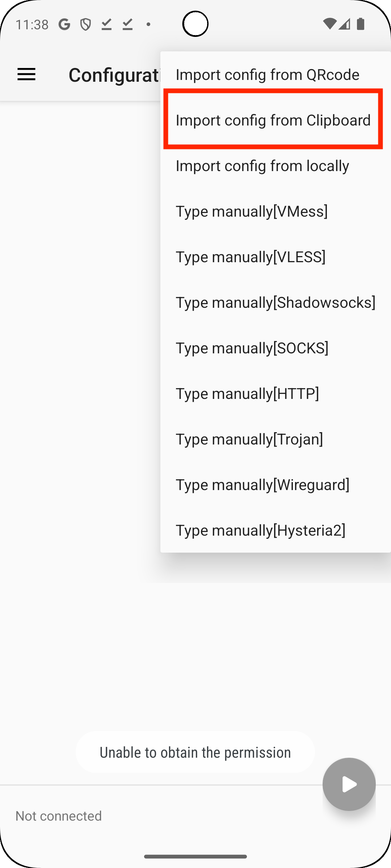
Task: Tap the Google icon in status bar
Action: [64, 25]
